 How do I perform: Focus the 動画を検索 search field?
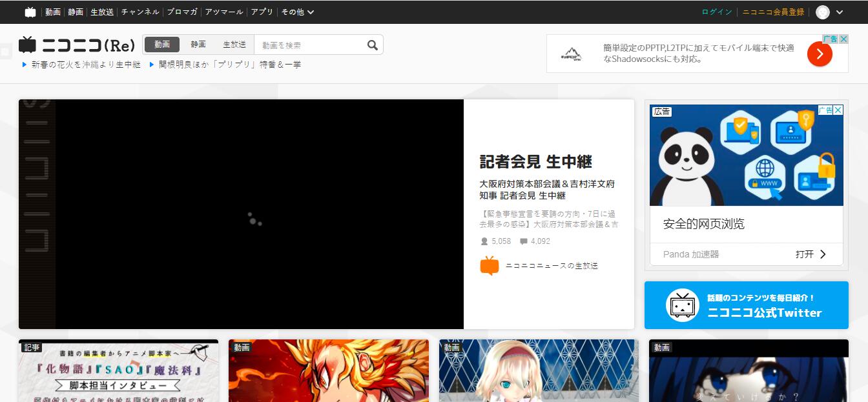pos(309,45)
